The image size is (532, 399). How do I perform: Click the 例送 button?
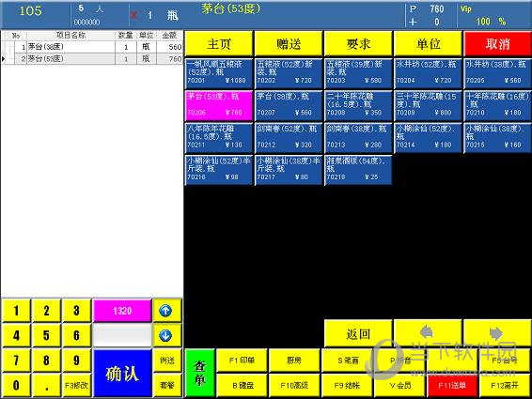(x=167, y=361)
